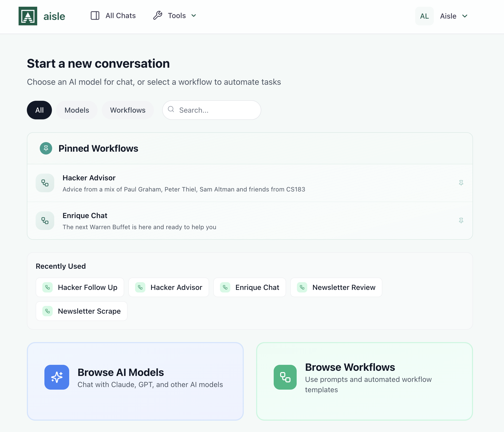This screenshot has height=432, width=504.
Task: Click the Hacker Advisor workflow icon
Action: click(45, 183)
